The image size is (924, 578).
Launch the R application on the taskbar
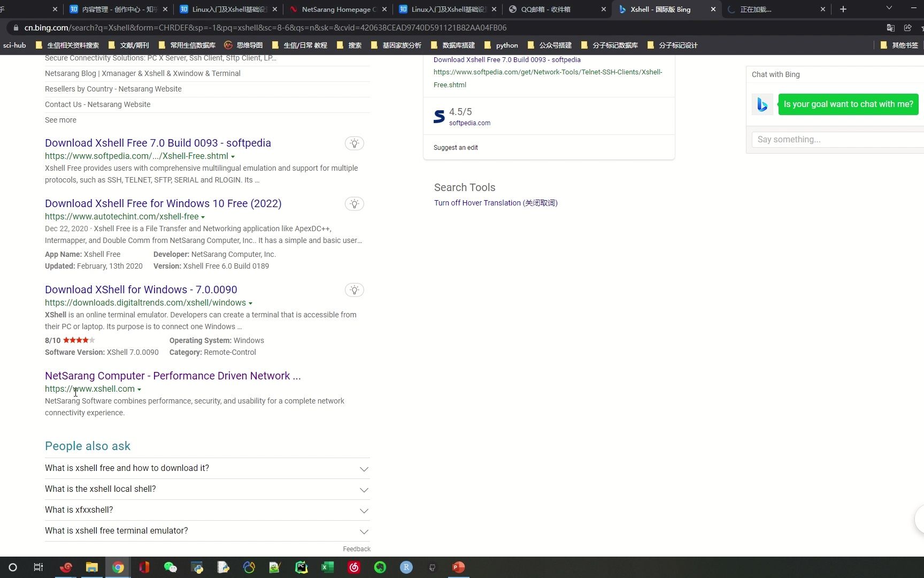[x=406, y=567]
